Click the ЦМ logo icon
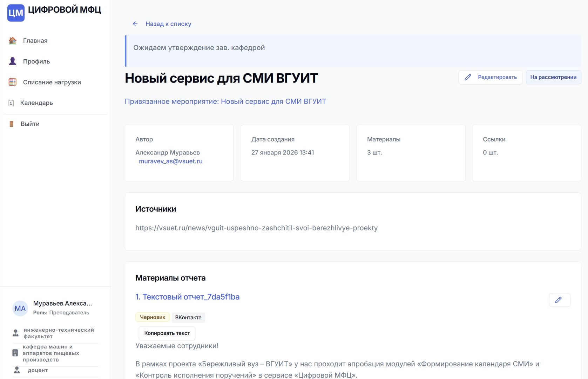The height and width of the screenshot is (379, 588). (16, 13)
